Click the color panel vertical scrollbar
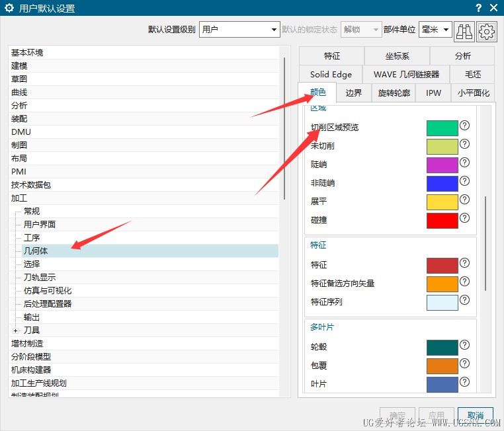 pos(485,243)
